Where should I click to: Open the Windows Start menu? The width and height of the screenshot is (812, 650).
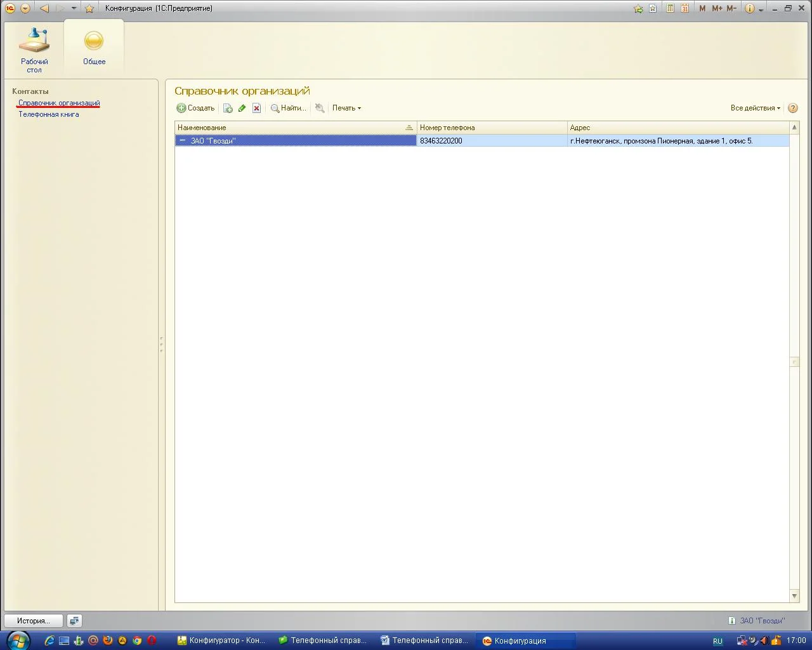tap(18, 640)
